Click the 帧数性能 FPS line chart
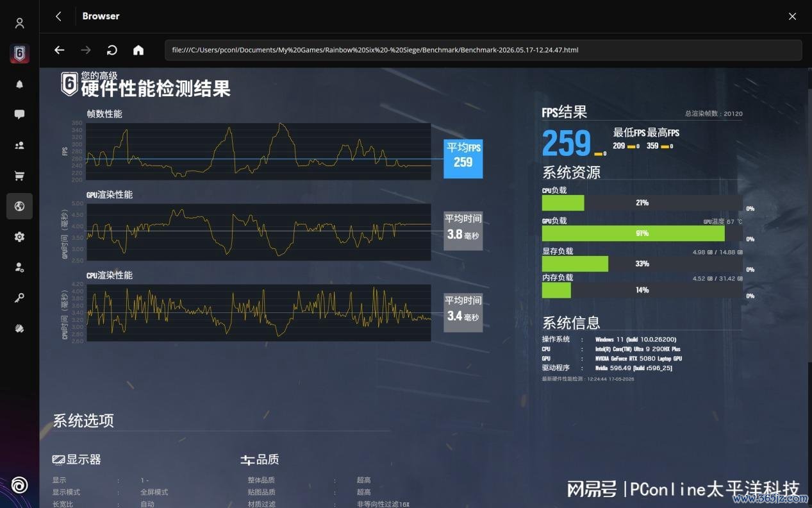 [258, 151]
